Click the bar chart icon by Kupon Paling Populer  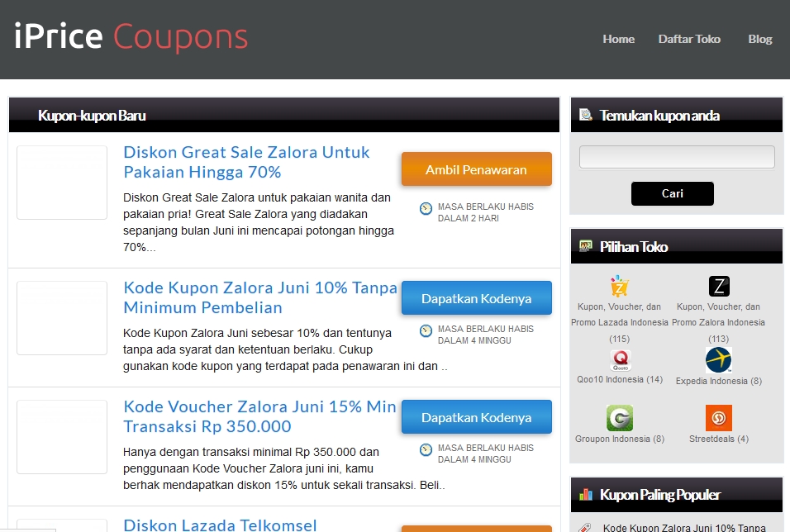586,494
